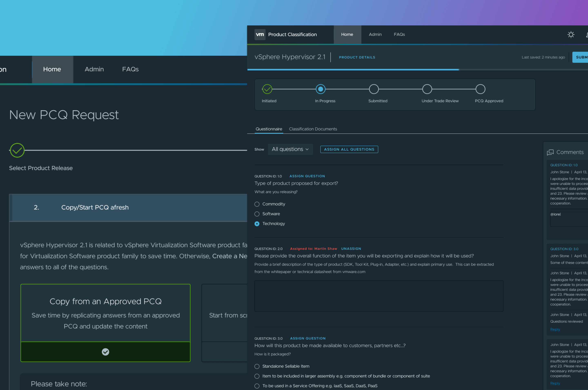Select Standalone Sellable Item packaging option
This screenshot has width=588, height=390.
coord(257,366)
